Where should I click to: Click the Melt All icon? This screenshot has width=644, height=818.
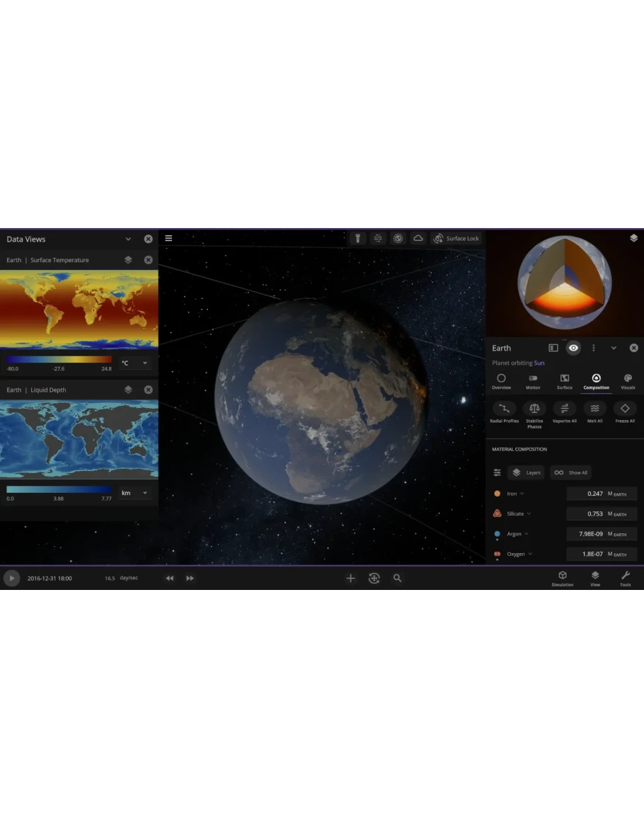pos(594,409)
